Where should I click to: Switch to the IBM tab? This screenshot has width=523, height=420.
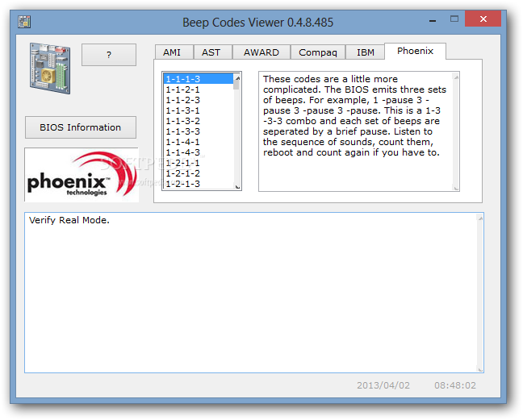pyautogui.click(x=366, y=52)
